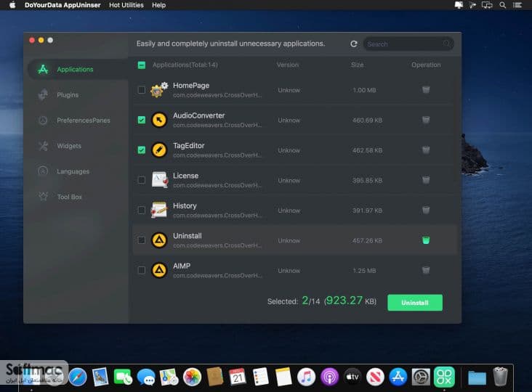
Task: Open the Apple TV app from the dock
Action: click(x=352, y=377)
